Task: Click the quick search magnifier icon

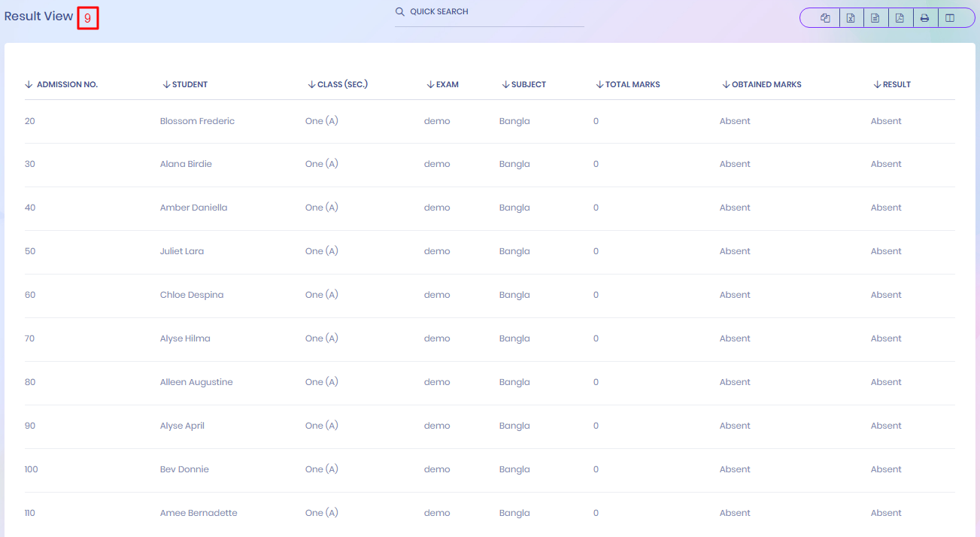Action: pos(400,12)
